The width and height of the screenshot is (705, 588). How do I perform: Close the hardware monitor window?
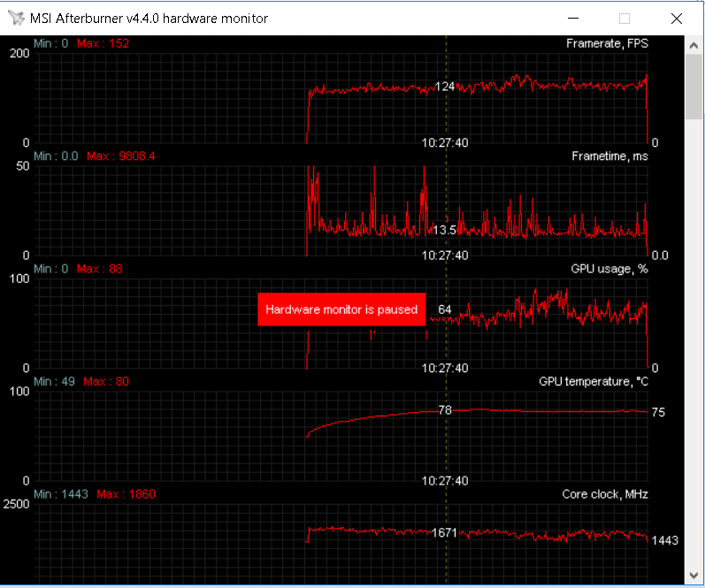[676, 19]
